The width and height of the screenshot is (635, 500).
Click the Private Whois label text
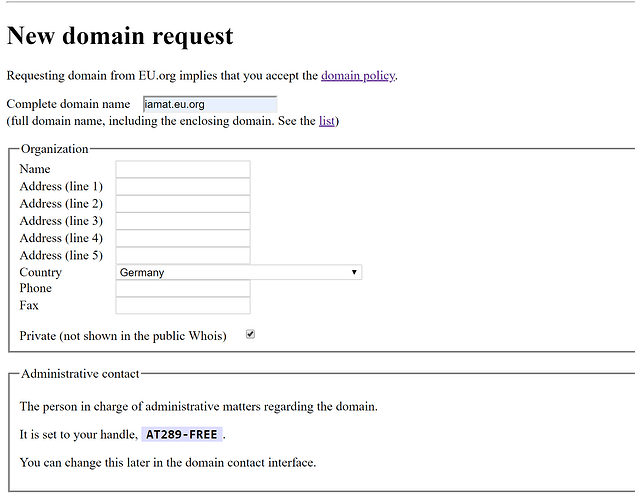click(x=123, y=336)
